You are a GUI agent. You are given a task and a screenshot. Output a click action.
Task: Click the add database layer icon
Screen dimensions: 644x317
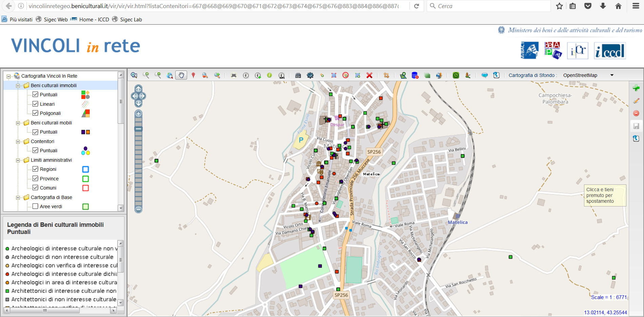(415, 75)
